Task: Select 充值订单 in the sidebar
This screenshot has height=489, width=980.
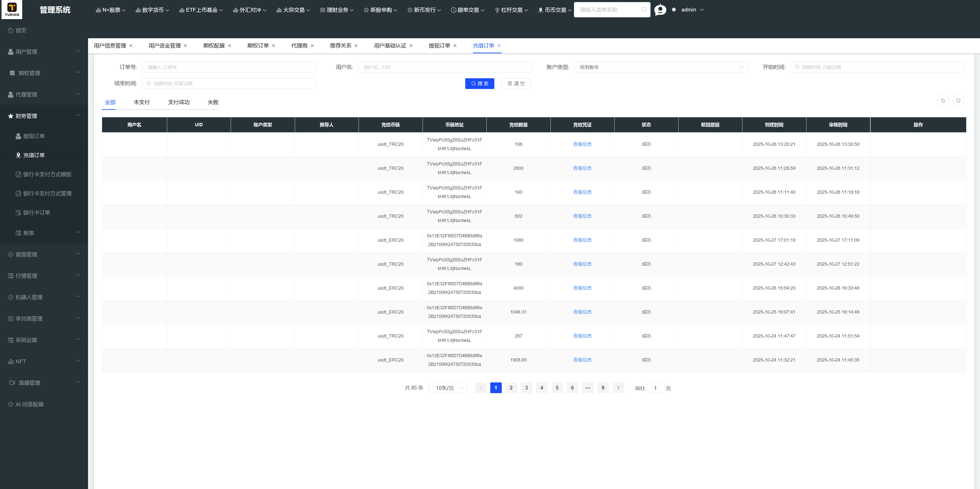Action: tap(44, 155)
